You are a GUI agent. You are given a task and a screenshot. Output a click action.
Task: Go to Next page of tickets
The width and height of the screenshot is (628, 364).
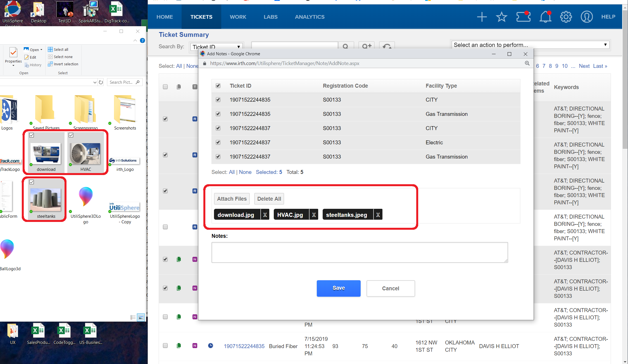pos(584,66)
